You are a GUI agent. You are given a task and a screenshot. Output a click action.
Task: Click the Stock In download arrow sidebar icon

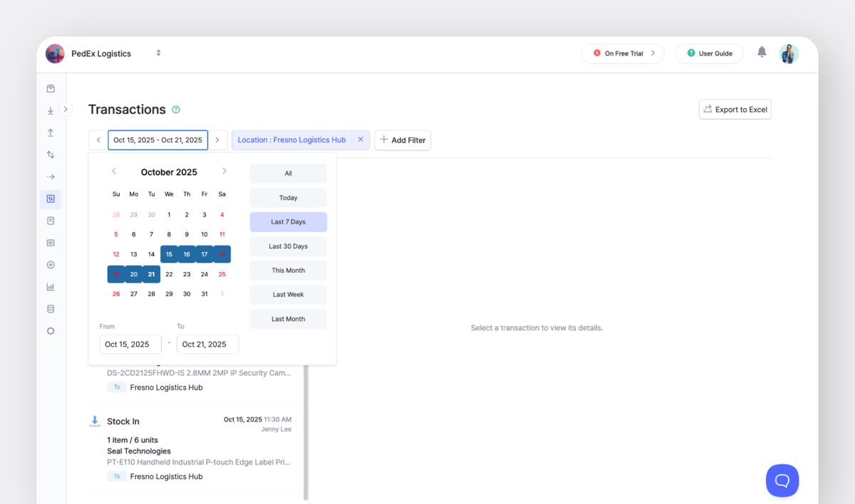[51, 110]
